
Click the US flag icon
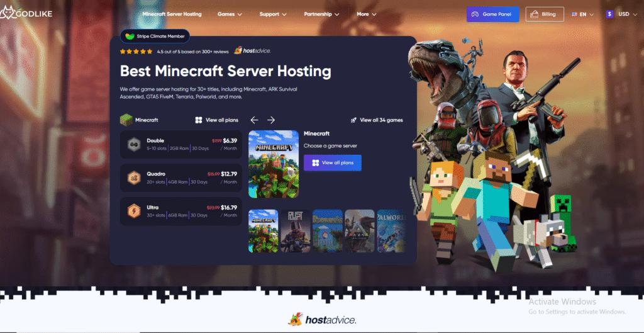tap(575, 14)
